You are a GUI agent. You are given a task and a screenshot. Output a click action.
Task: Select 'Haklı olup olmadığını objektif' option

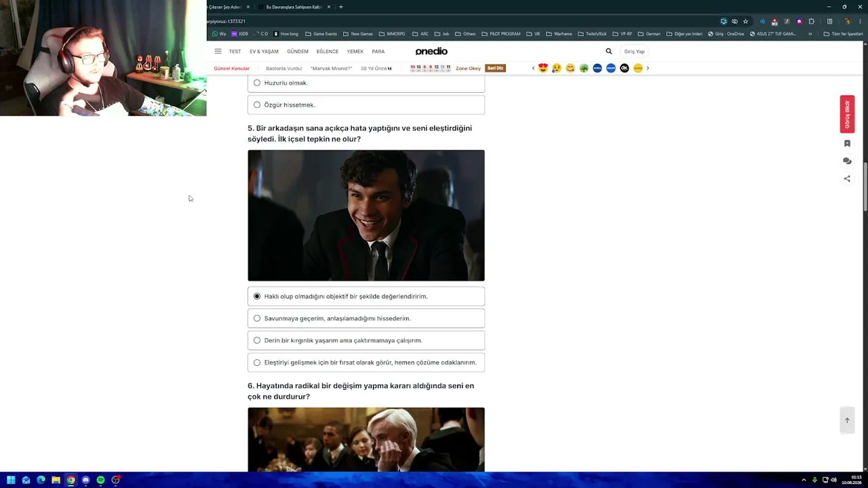point(257,296)
